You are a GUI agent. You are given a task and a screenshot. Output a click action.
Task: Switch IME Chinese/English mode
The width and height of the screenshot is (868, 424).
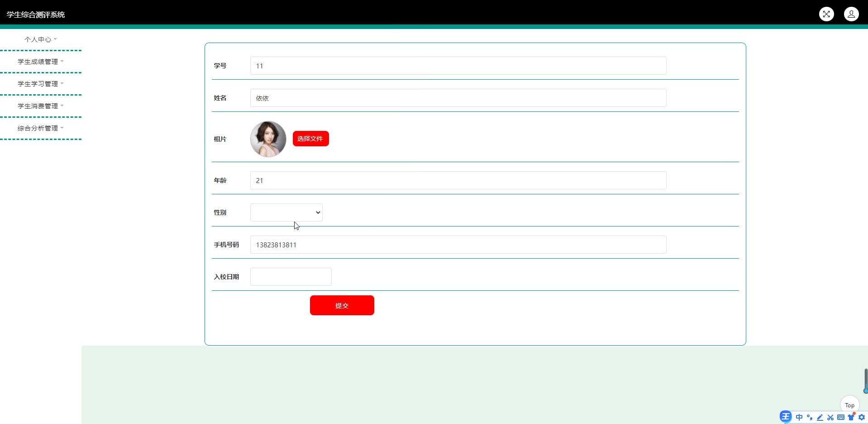point(799,417)
